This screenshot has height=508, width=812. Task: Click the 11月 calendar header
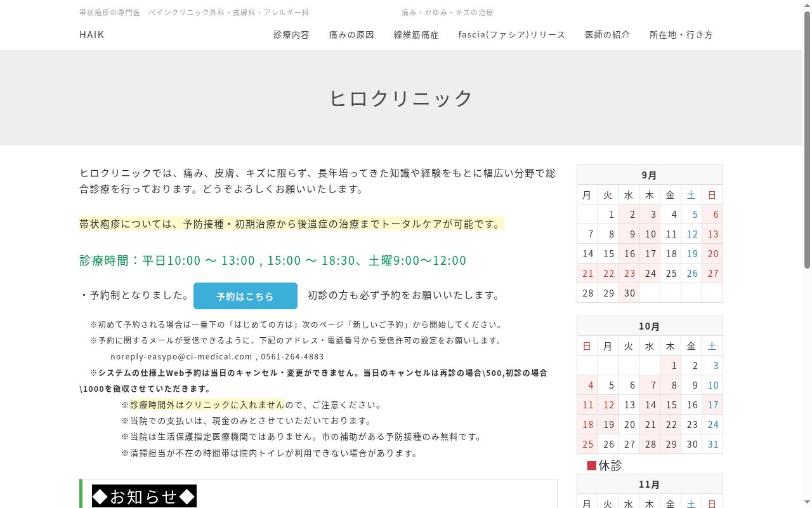(x=650, y=484)
